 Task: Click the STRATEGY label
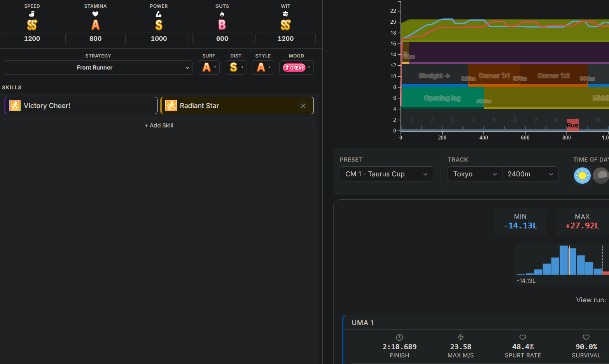98,56
